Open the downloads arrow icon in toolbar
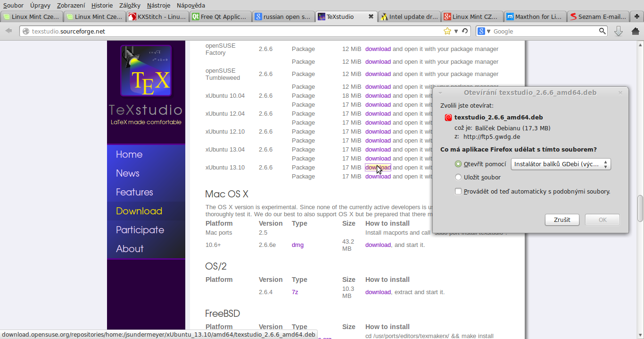This screenshot has height=339, width=644. point(619,31)
